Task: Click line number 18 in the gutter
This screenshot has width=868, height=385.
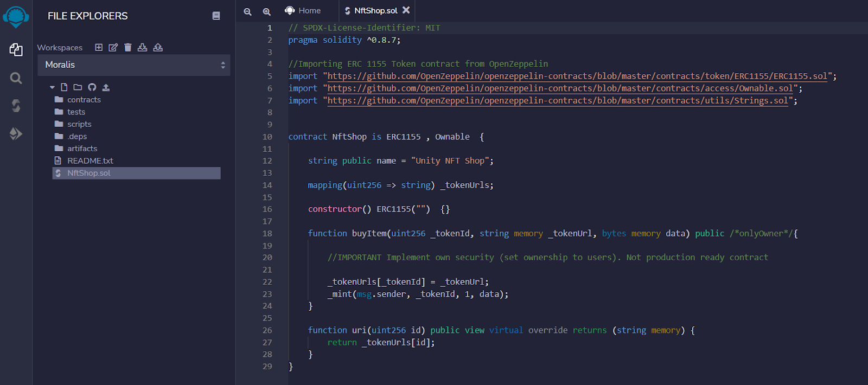Action: click(267, 233)
